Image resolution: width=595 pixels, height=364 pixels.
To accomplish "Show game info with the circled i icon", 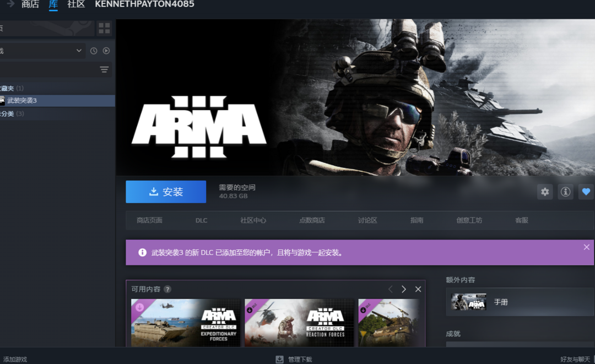I will pyautogui.click(x=565, y=192).
